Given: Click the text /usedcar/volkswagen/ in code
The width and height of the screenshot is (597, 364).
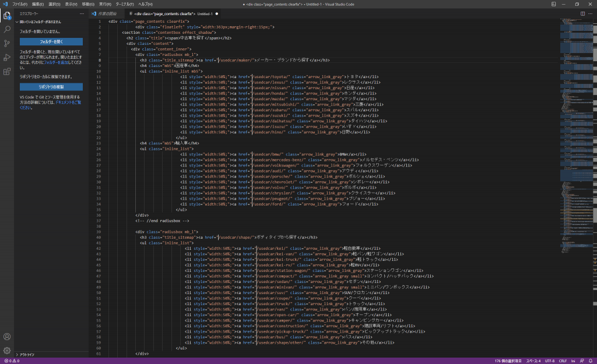Looking at the screenshot, I should click(x=276, y=165).
